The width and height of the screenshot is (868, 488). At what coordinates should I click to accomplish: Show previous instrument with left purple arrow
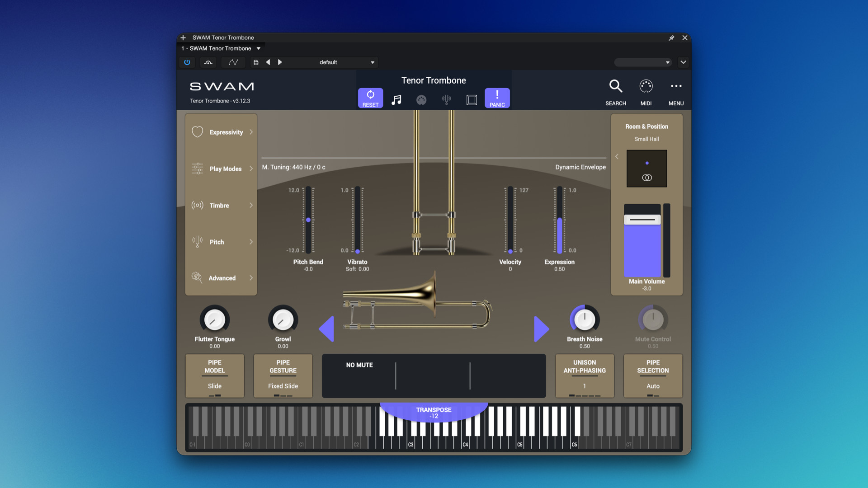coord(326,328)
